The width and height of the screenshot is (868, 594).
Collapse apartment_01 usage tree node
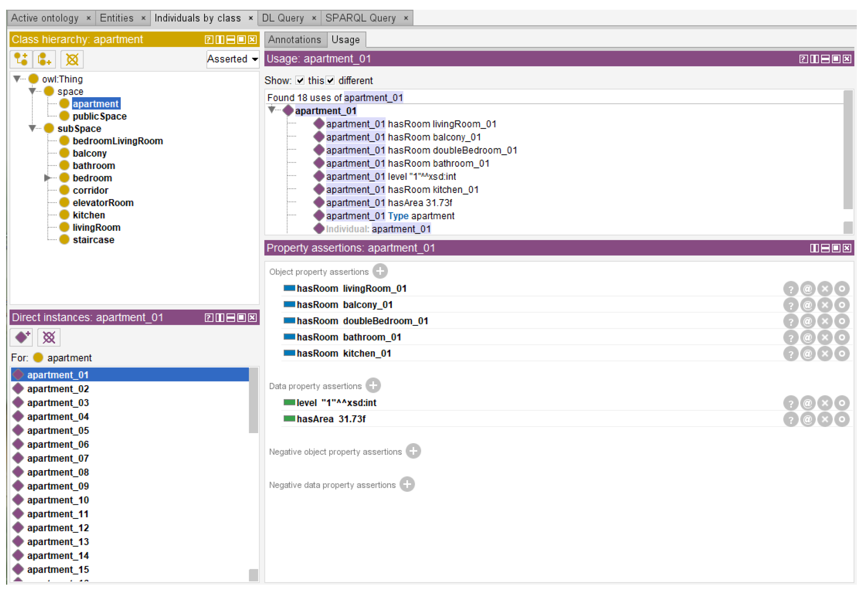click(x=272, y=110)
